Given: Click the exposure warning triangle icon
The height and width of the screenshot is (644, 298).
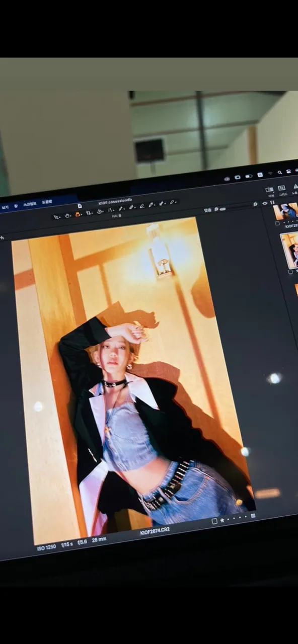Looking at the screenshot, I should (295, 186).
